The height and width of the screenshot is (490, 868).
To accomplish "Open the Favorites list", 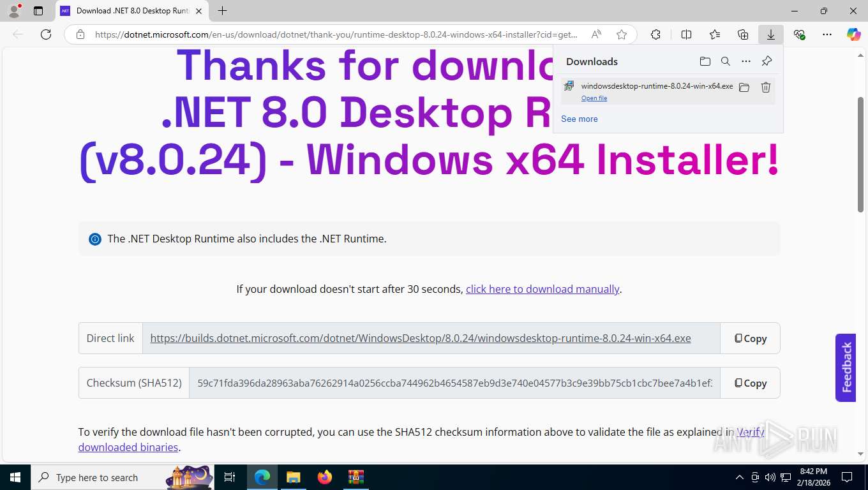I will (x=715, y=34).
